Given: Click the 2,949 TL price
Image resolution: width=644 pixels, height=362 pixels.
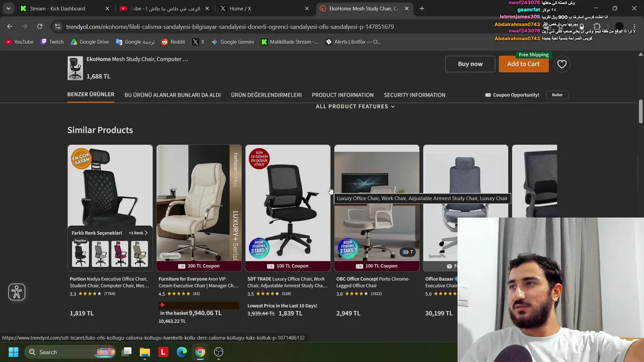Looking at the screenshot, I should click(348, 313).
